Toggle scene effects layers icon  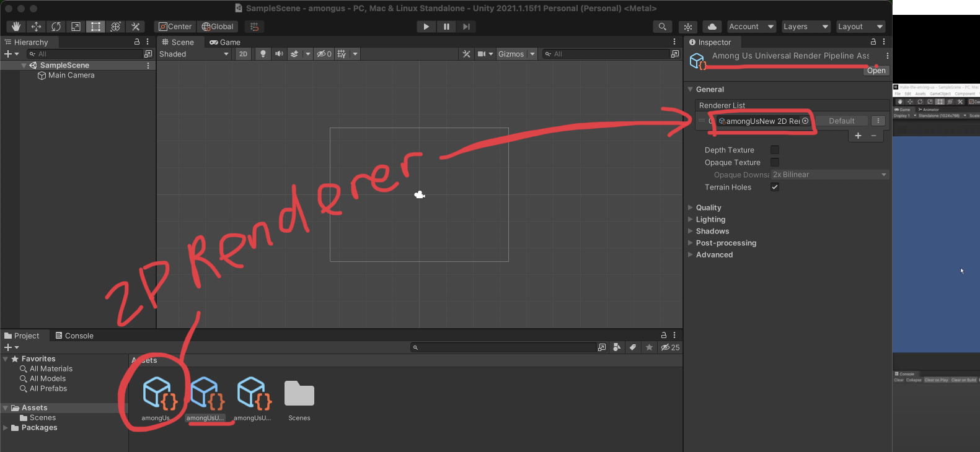(x=294, y=54)
